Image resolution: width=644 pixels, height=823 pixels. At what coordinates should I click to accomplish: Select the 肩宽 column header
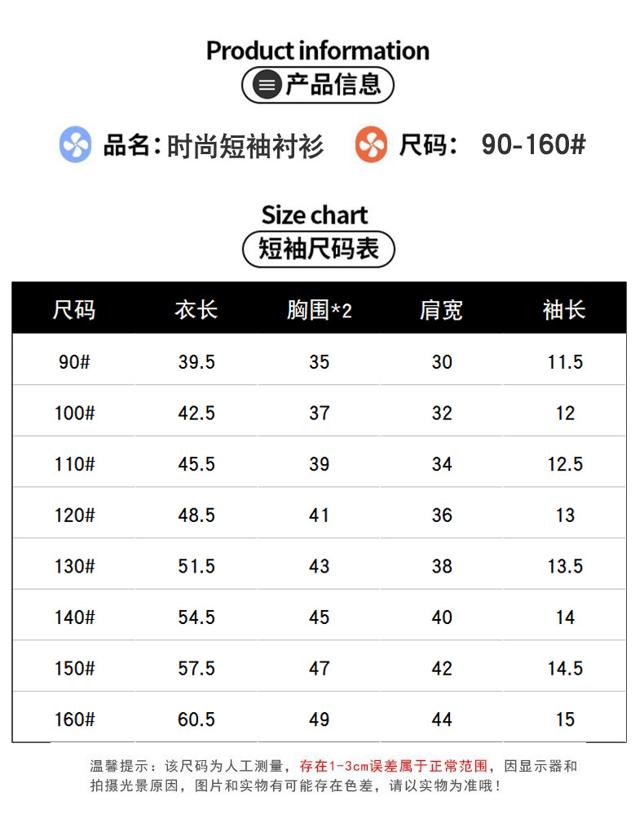442,310
